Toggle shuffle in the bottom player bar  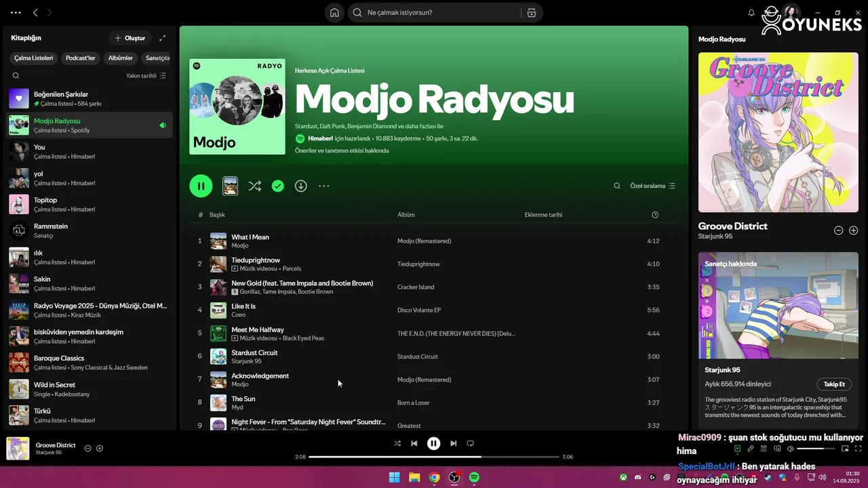[x=397, y=443]
